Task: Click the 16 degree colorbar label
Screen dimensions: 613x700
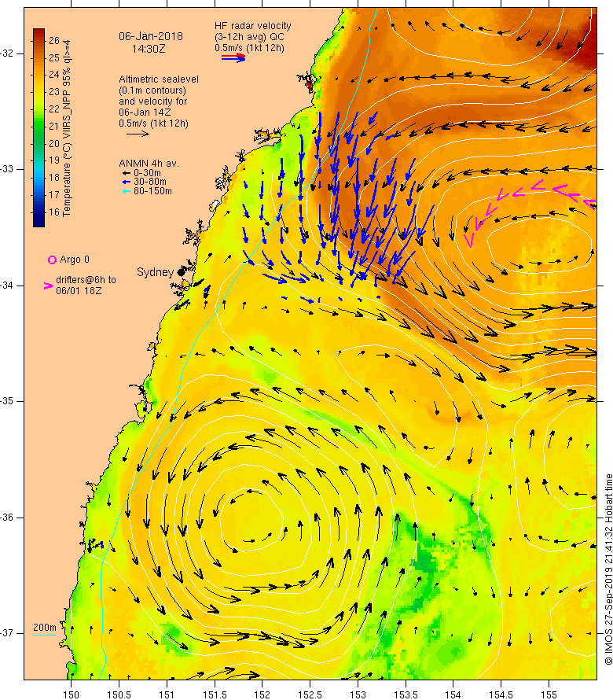Action: (54, 212)
